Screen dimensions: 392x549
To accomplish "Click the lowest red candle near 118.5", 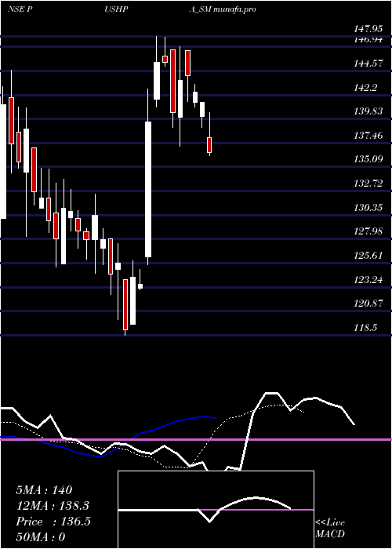I will 125,304.
